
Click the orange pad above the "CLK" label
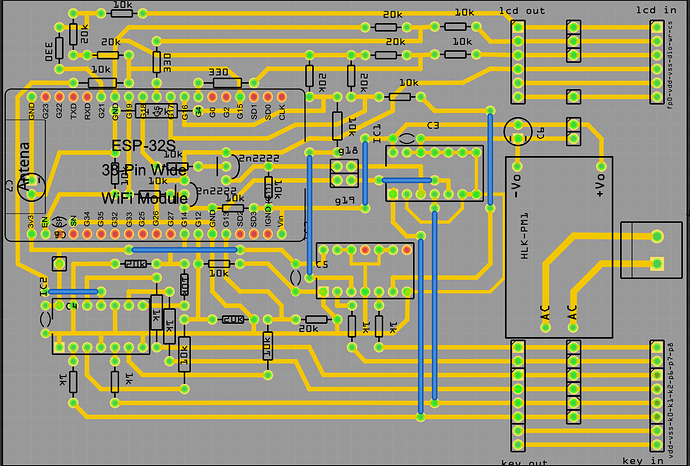pyautogui.click(x=282, y=97)
